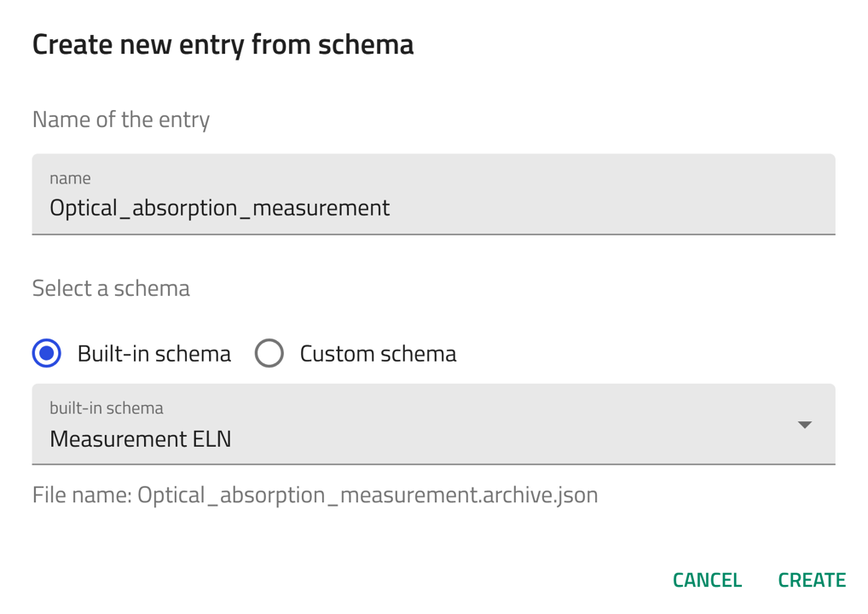Choose the Custom schema radio button
868x614 pixels.
pos(269,353)
